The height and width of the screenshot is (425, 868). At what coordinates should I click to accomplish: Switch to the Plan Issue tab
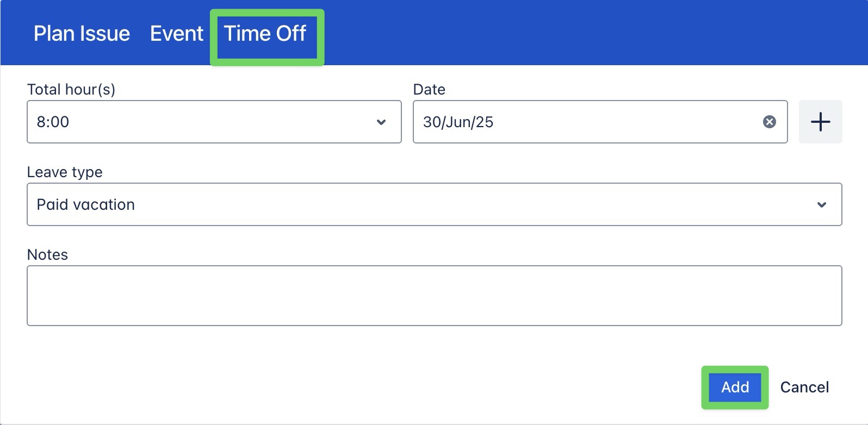[x=82, y=34]
